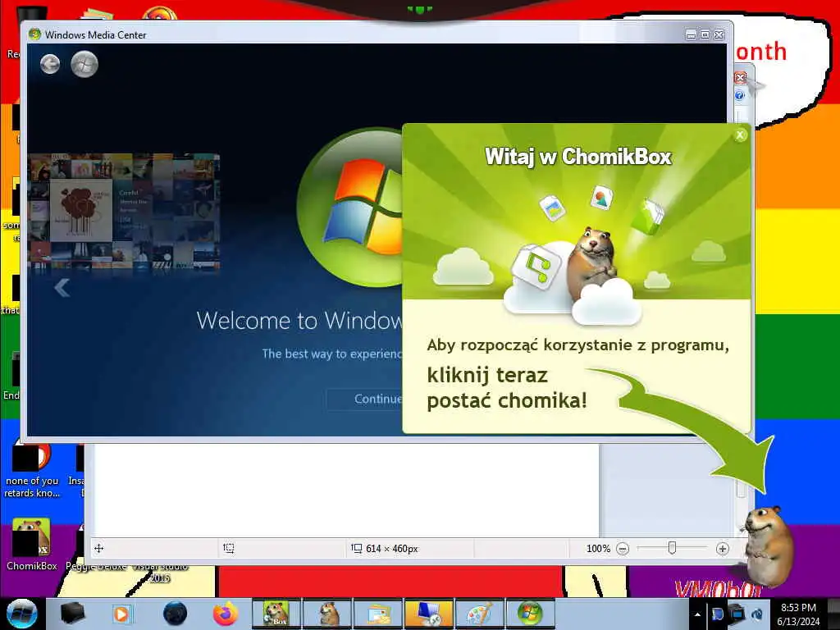Zoom out with the Paint minus button
The height and width of the screenshot is (630, 840).
click(x=623, y=549)
